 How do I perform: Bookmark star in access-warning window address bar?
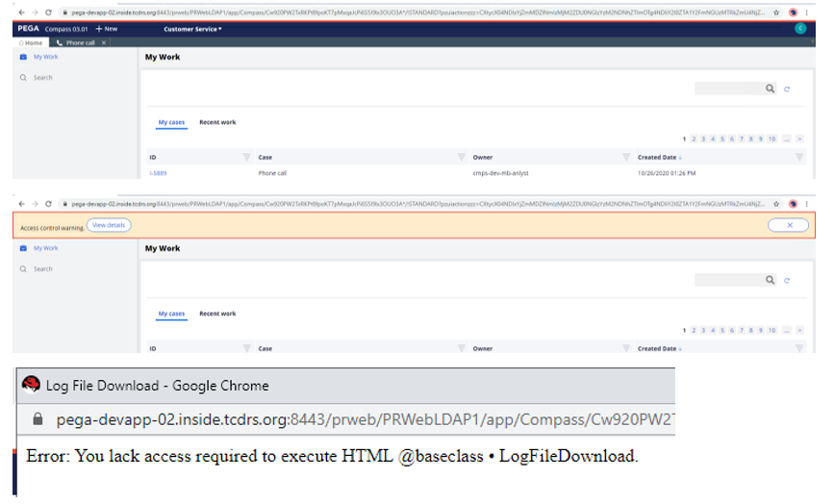point(776,204)
